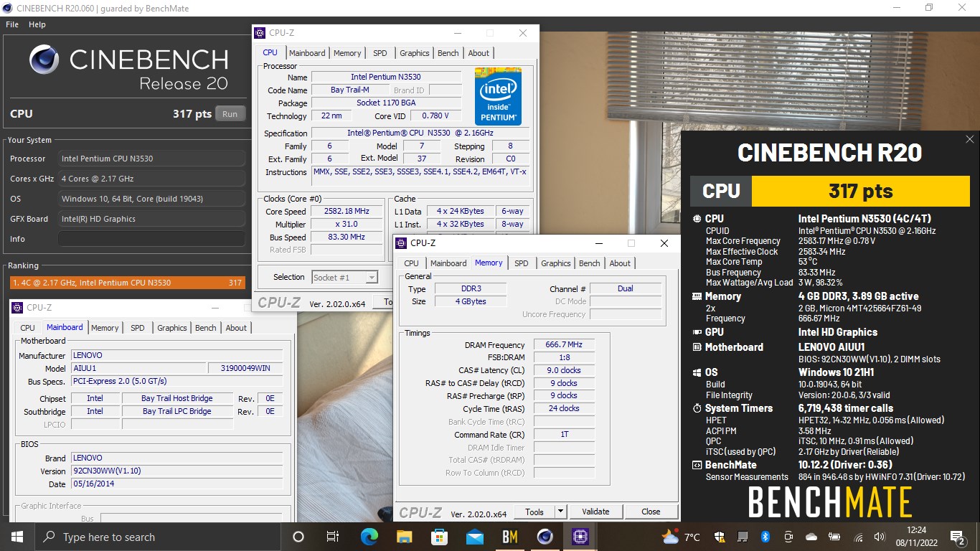Click the Windows OS icon in BenchMate panel
The height and width of the screenshot is (551, 980).
[x=697, y=373]
